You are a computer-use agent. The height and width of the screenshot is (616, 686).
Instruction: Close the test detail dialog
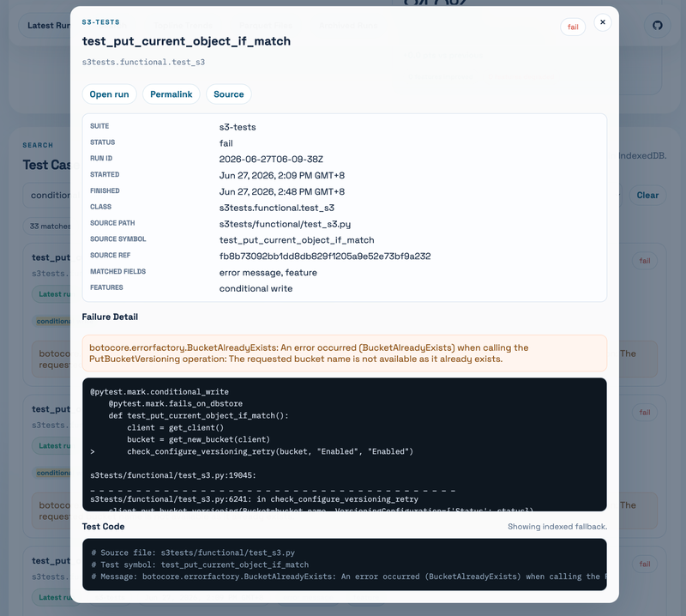(603, 22)
